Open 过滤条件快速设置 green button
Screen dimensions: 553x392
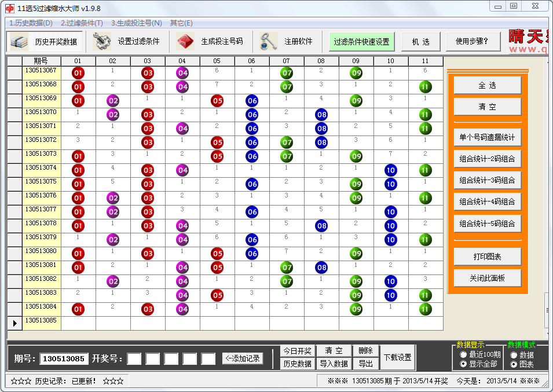tap(361, 42)
